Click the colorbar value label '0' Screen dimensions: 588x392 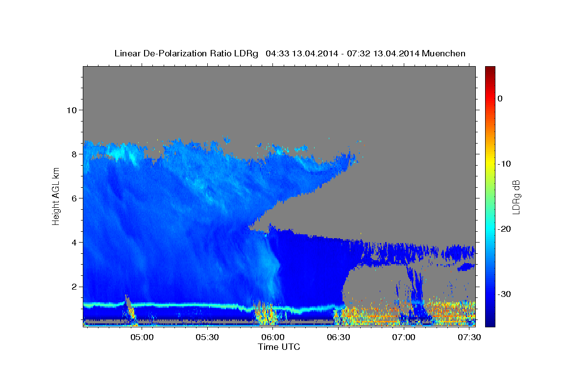click(x=500, y=98)
